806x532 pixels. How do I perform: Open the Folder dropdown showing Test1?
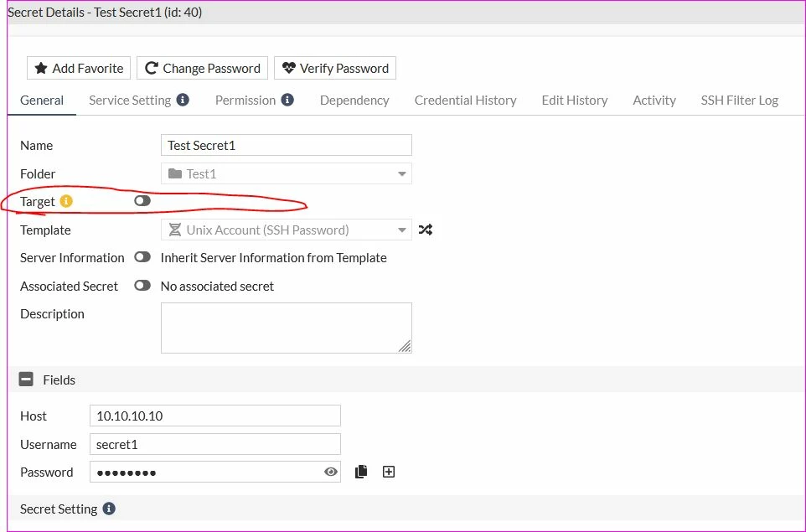coord(287,173)
